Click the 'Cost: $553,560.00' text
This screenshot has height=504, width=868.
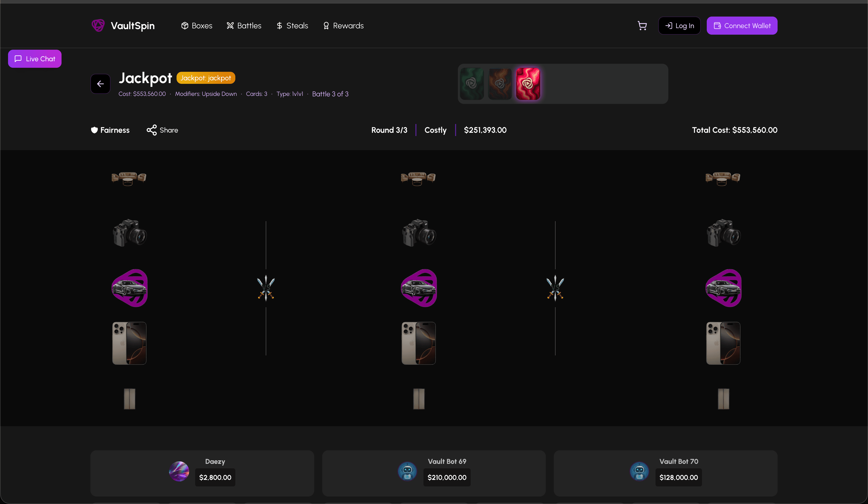(x=142, y=94)
